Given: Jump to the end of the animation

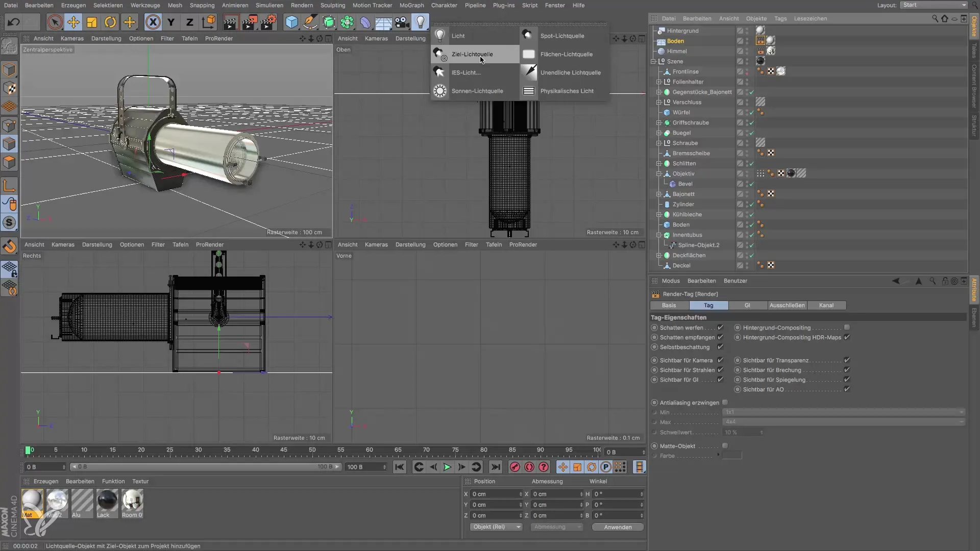Looking at the screenshot, I should click(495, 467).
